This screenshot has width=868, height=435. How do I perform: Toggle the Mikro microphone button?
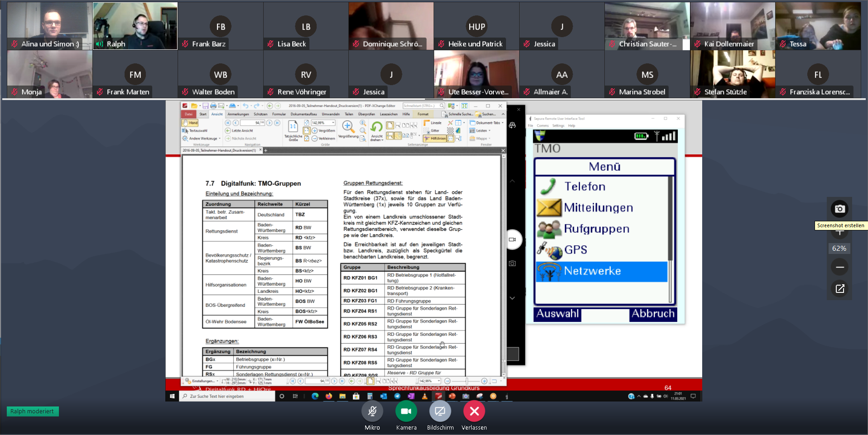372,411
